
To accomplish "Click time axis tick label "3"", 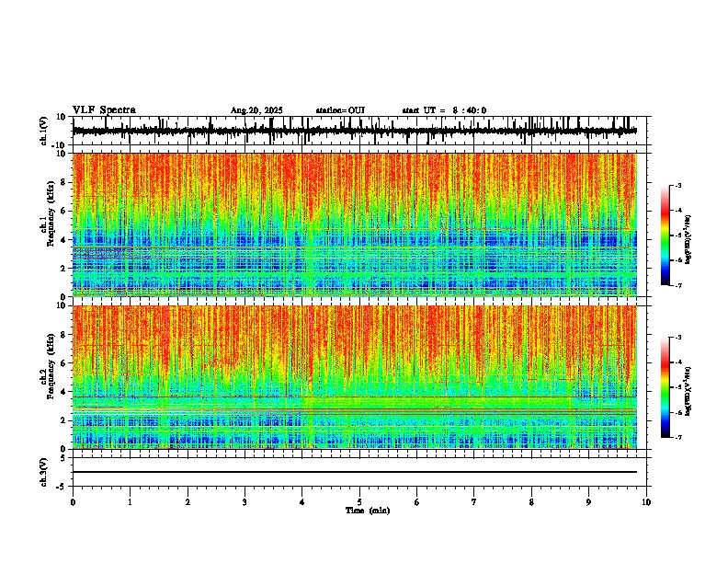I will (245, 502).
